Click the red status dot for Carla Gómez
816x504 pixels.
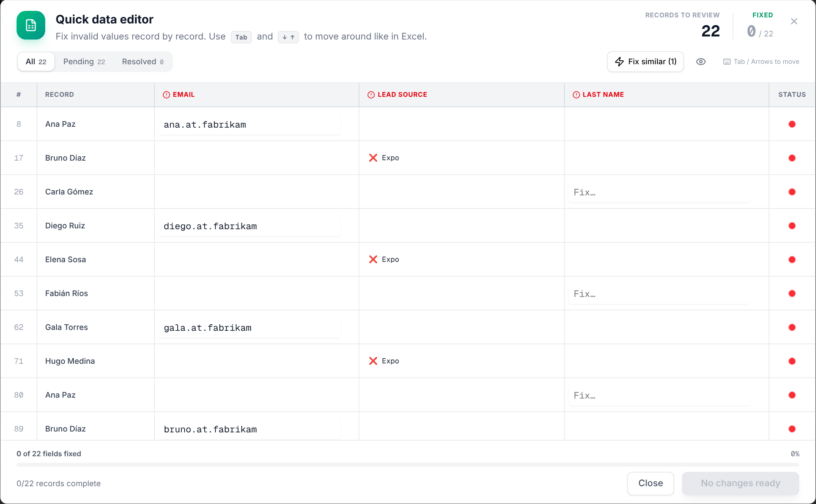(x=792, y=192)
